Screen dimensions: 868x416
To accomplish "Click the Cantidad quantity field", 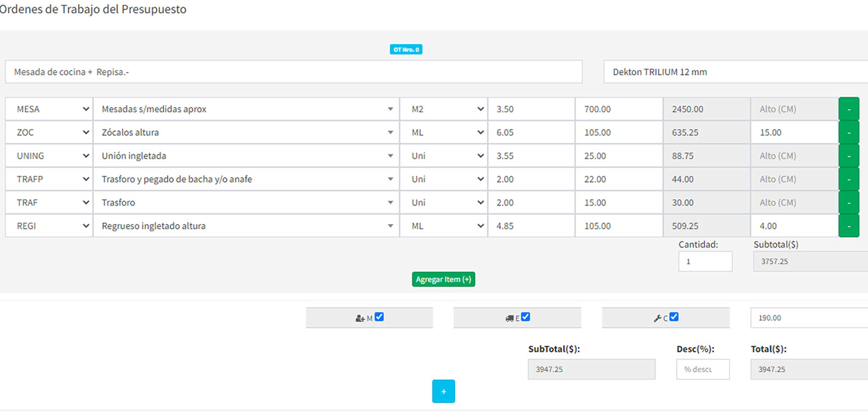I will click(705, 262).
